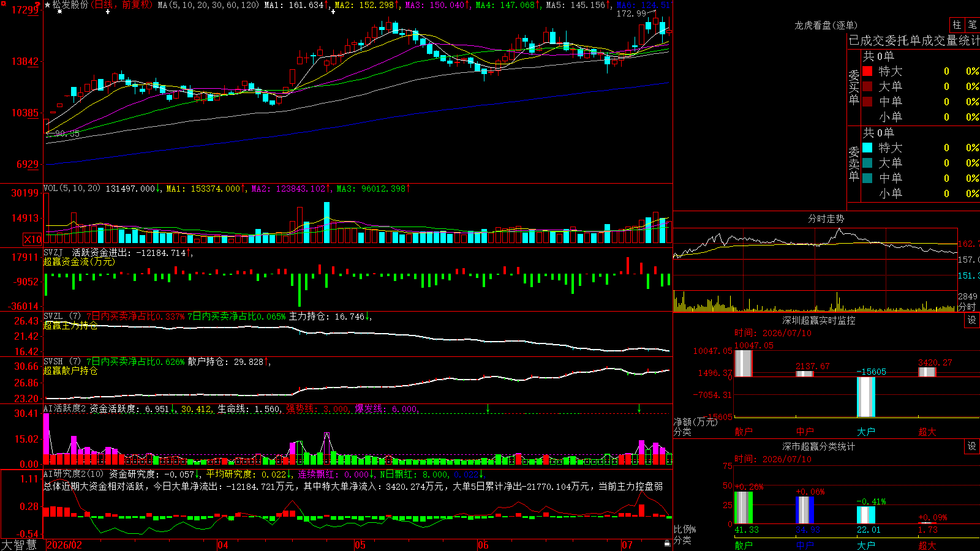This screenshot has height=551, width=980.
Task: Click the 深市超赢分类统计 panel title
Action: point(818,446)
